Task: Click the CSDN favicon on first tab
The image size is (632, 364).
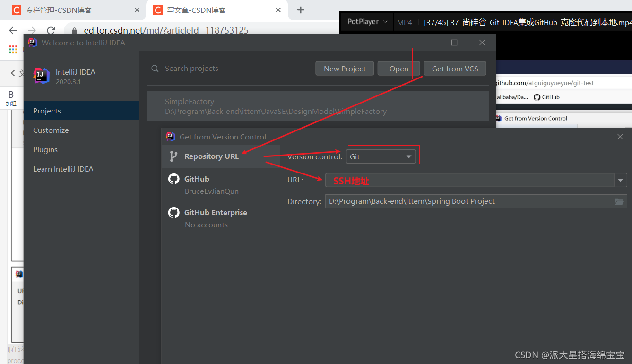Action: point(17,10)
